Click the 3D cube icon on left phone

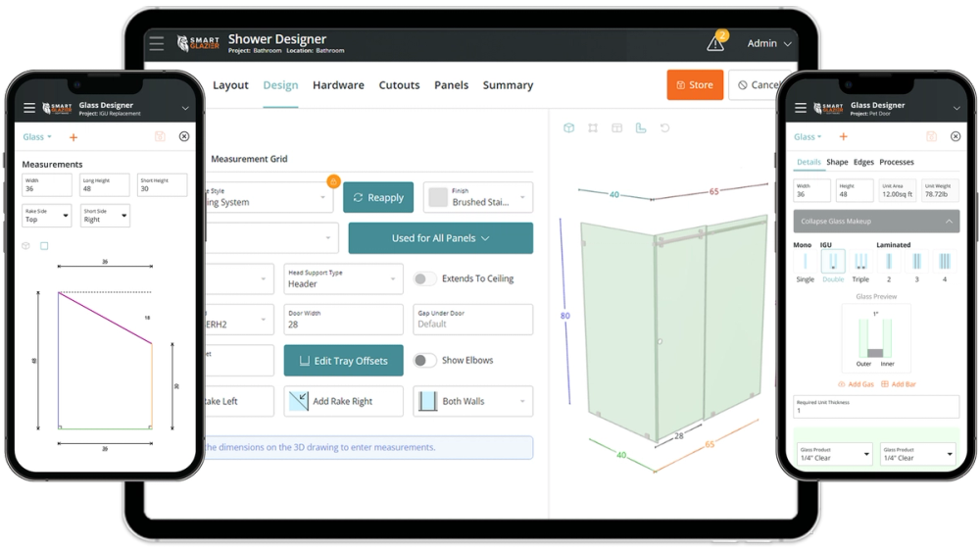point(25,246)
